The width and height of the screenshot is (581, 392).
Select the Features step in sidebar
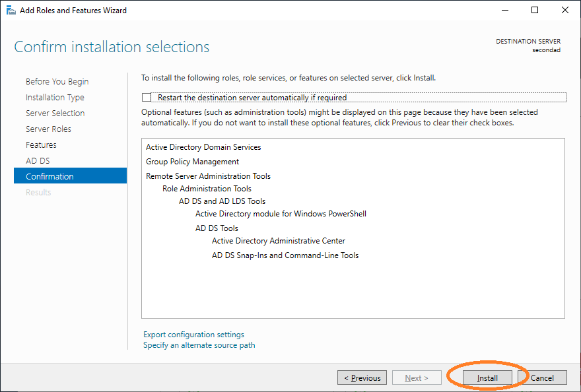point(41,145)
